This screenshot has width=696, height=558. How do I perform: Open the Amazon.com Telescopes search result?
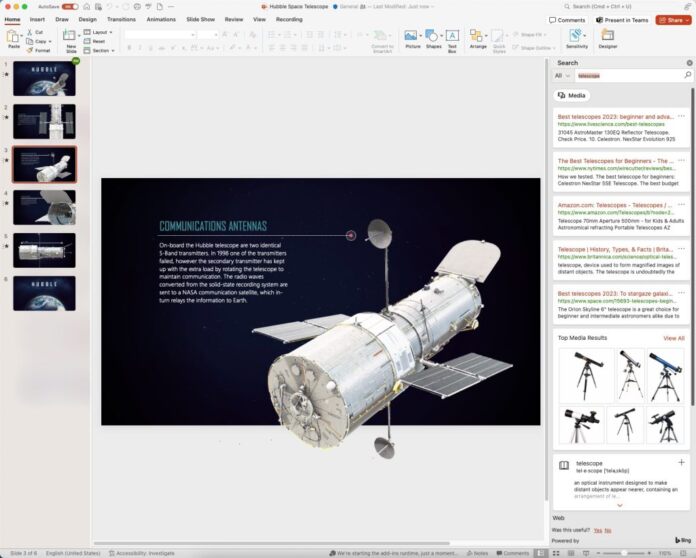point(615,205)
